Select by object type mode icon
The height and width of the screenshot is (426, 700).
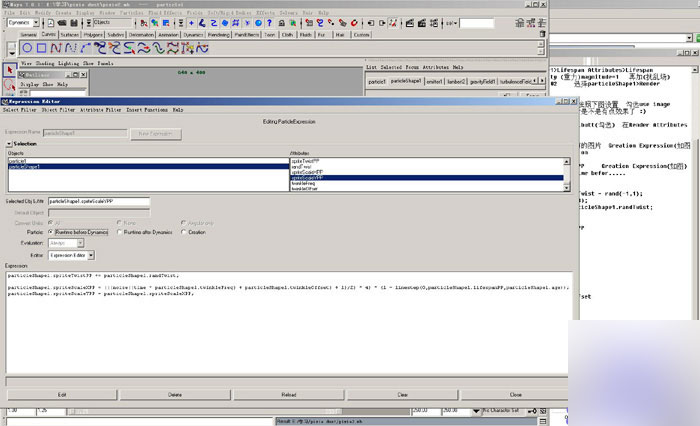click(154, 23)
